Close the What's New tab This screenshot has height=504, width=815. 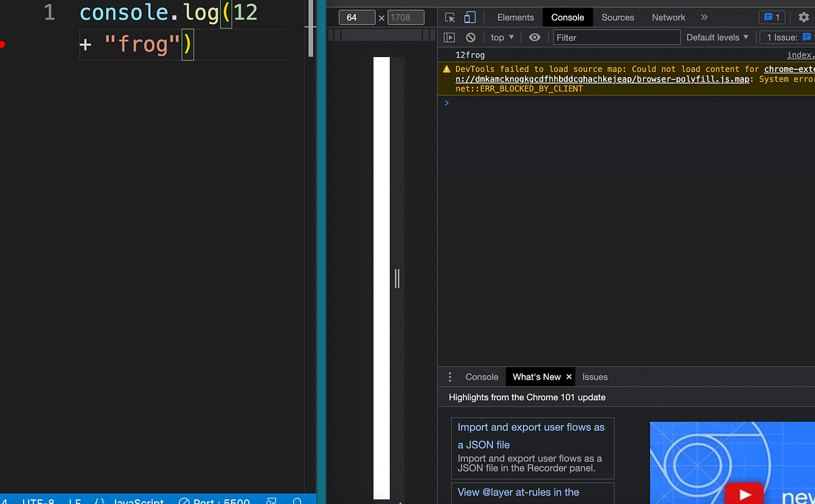pos(568,377)
